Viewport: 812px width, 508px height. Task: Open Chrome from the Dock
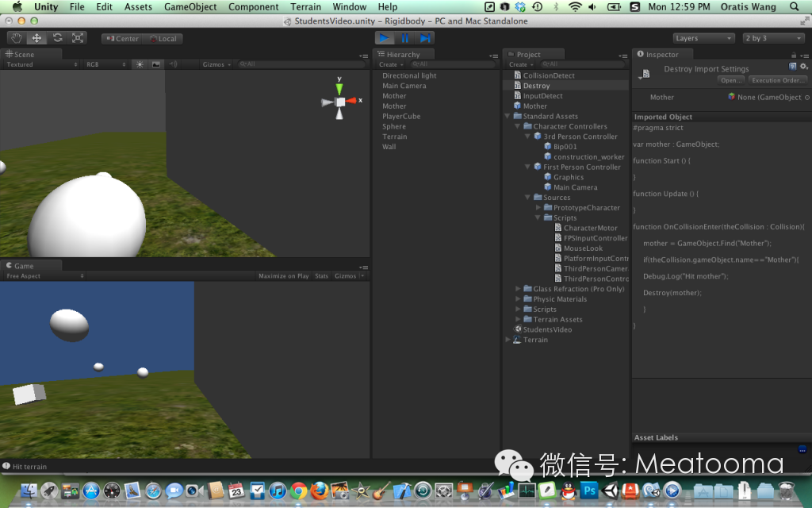[298, 491]
